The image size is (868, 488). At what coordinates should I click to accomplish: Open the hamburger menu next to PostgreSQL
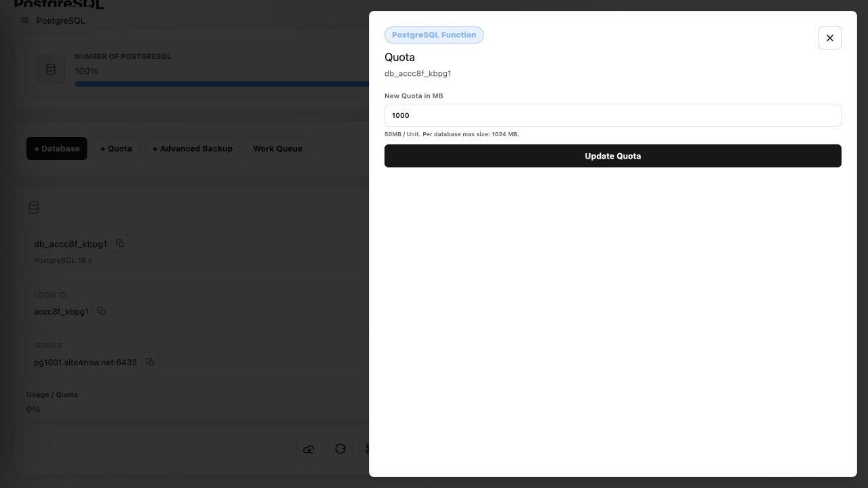25,20
